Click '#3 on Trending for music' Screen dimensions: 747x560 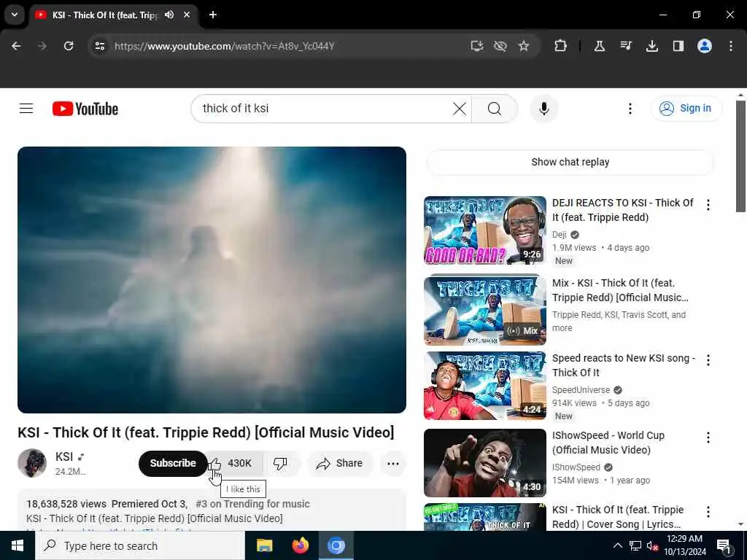tap(252, 504)
